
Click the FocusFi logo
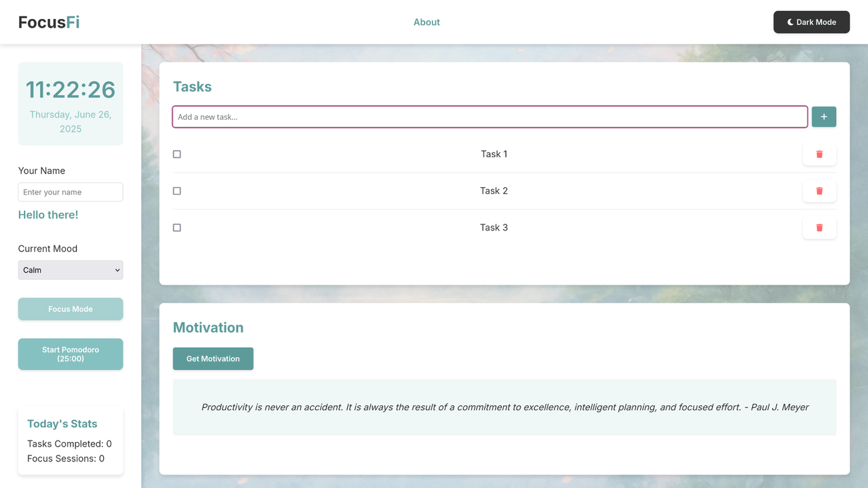(x=49, y=22)
